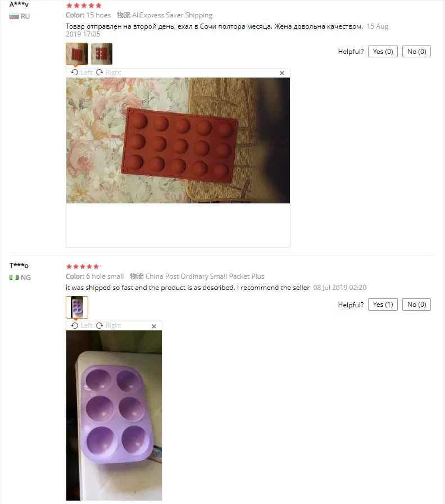This screenshot has width=445, height=504.
Task: Click reviewer name T***o
Action: pyautogui.click(x=19, y=266)
